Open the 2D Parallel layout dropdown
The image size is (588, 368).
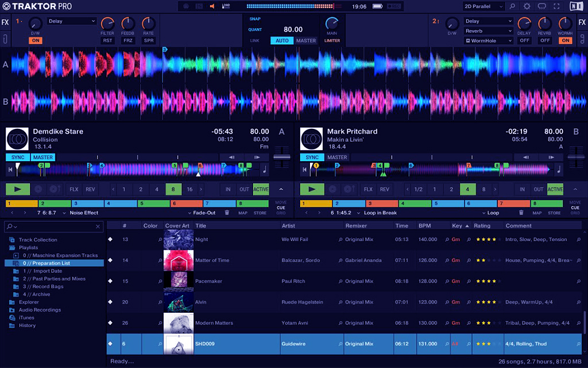(483, 6)
